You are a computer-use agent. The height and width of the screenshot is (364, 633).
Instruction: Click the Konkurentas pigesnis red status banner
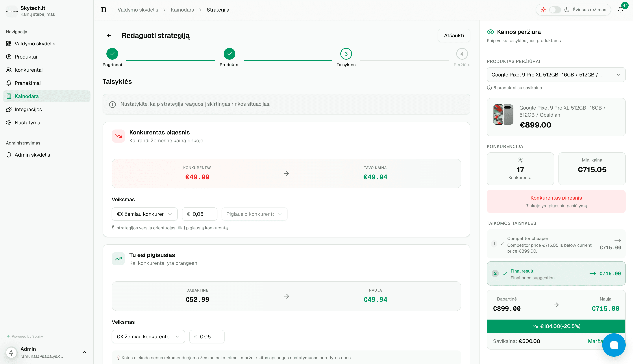point(556,201)
